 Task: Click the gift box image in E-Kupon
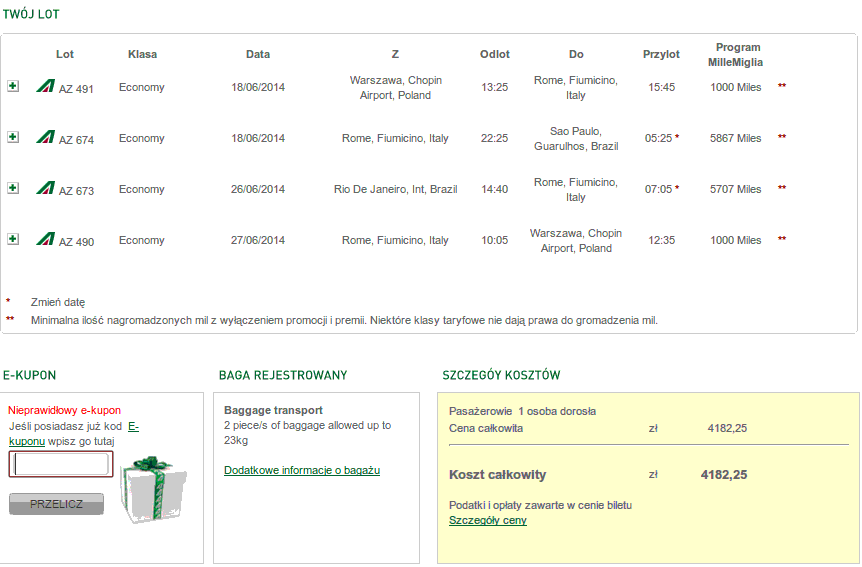click(x=153, y=489)
